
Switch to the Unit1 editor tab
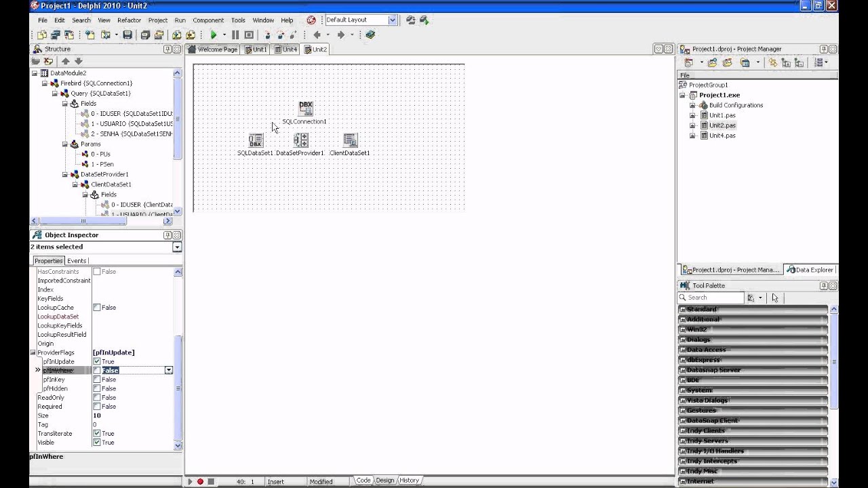pos(256,49)
